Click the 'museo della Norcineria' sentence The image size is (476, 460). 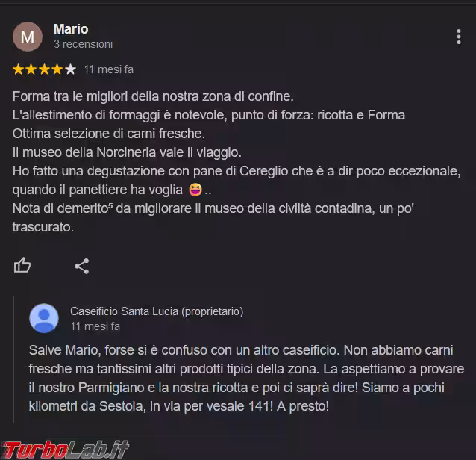click(x=127, y=152)
